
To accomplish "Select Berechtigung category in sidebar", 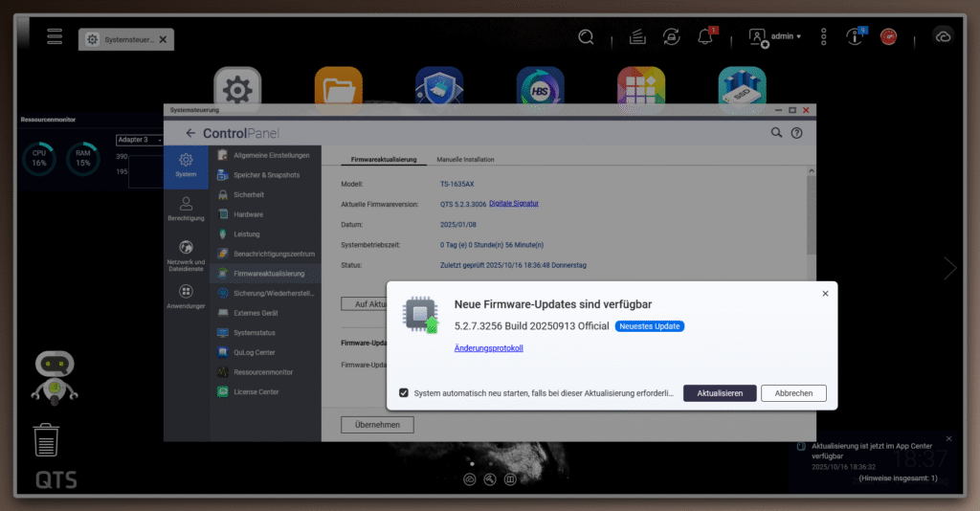I will point(186,209).
